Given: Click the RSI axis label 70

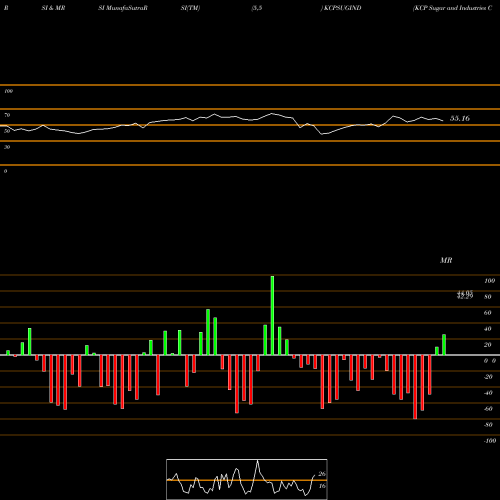Looking at the screenshot, I should pos(7,115).
